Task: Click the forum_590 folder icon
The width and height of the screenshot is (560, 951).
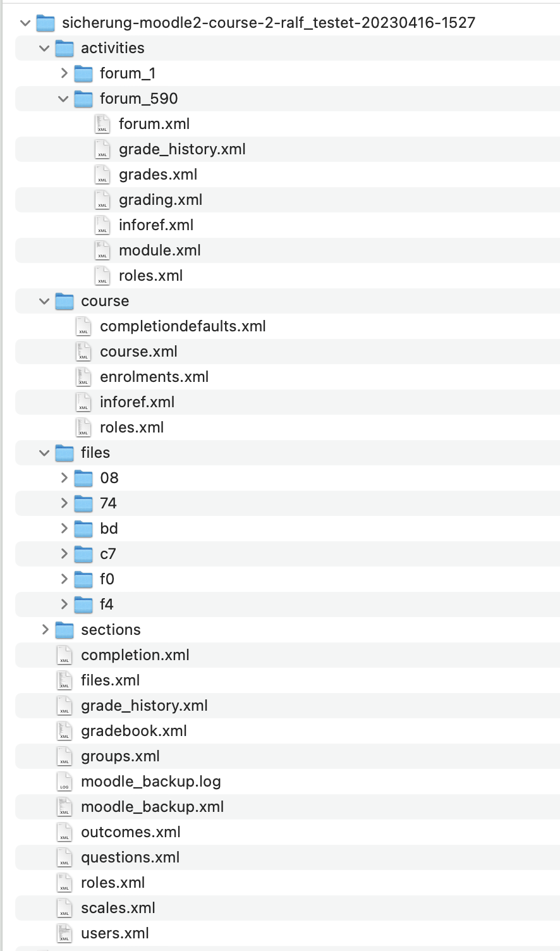Action: 83,99
